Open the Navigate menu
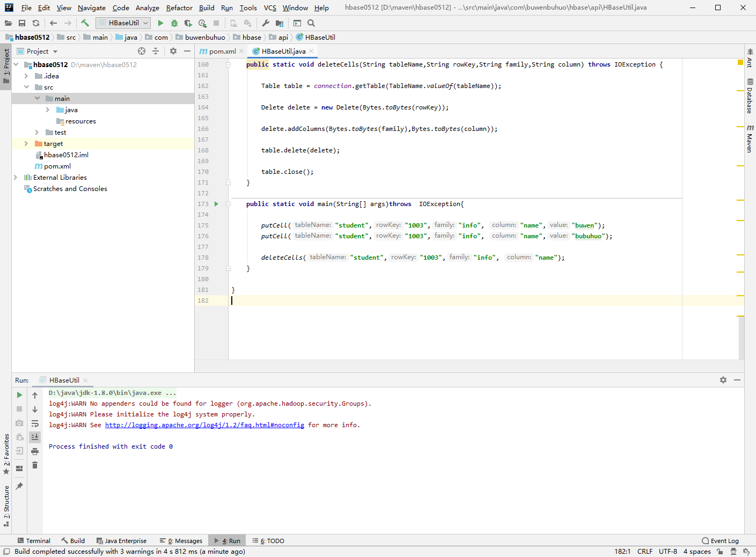Image resolution: width=756 pixels, height=557 pixels. coord(92,8)
